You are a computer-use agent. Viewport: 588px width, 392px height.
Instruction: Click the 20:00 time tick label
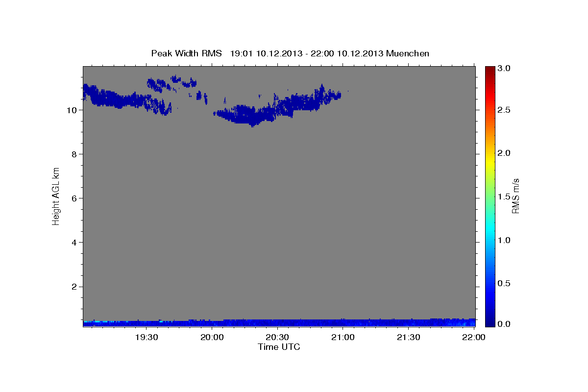pos(212,337)
